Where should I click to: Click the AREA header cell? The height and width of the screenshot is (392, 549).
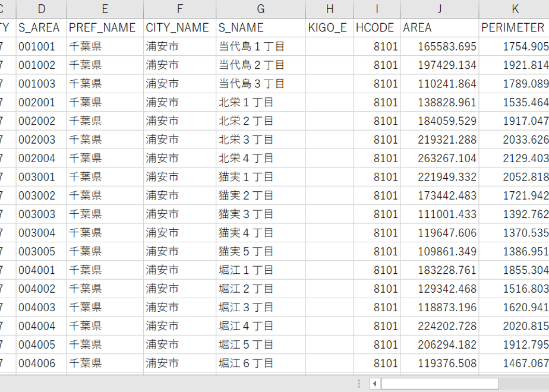tap(440, 28)
